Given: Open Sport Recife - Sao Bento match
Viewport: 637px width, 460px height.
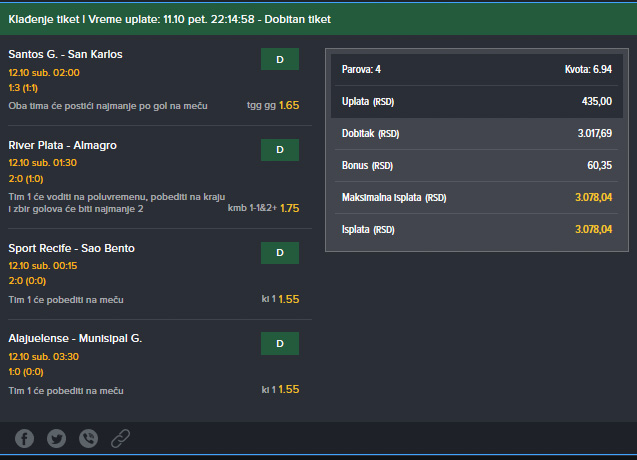Looking at the screenshot, I should pyautogui.click(x=72, y=248).
